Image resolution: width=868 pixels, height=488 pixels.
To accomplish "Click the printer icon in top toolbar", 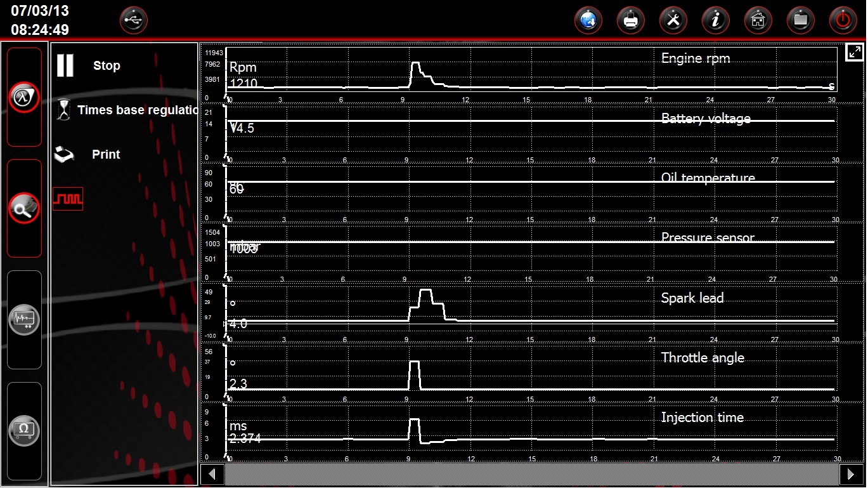I will 631,21.
